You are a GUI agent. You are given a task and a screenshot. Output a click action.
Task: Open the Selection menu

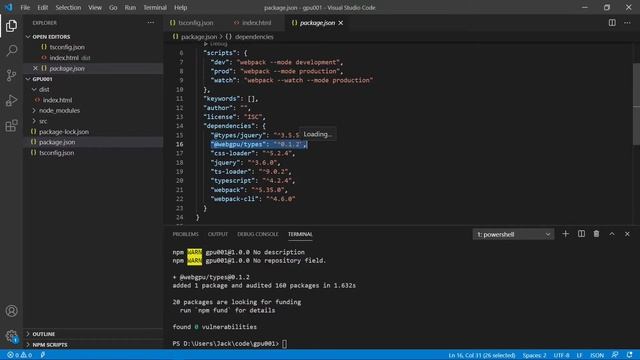click(x=68, y=7)
